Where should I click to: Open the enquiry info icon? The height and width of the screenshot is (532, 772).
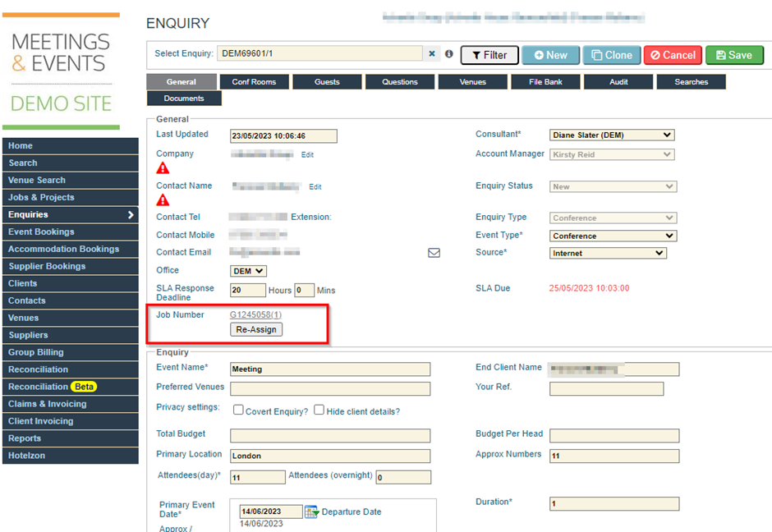click(x=449, y=53)
